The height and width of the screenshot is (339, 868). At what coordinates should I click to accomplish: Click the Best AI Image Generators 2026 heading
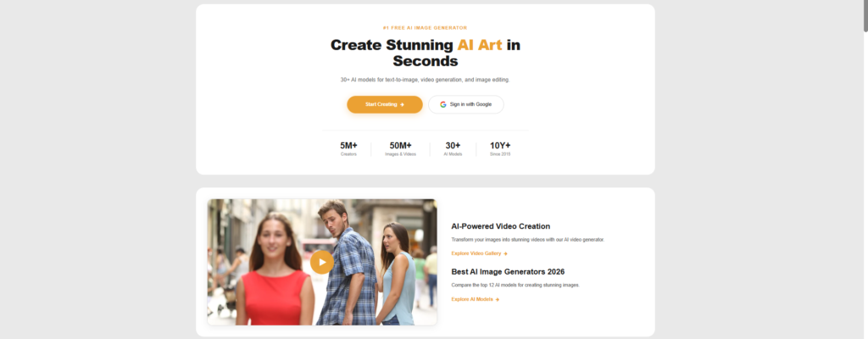click(508, 271)
